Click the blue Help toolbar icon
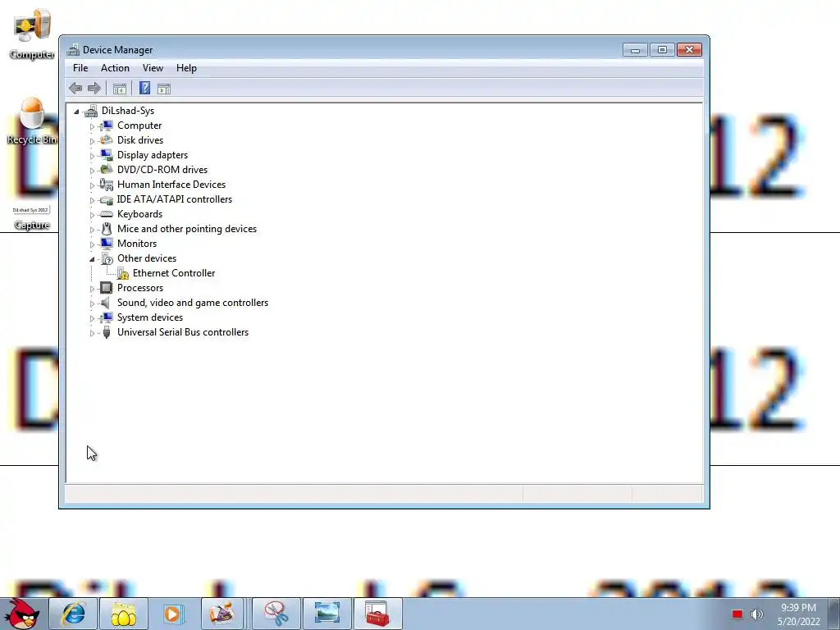Image resolution: width=840 pixels, height=630 pixels. 144,88
